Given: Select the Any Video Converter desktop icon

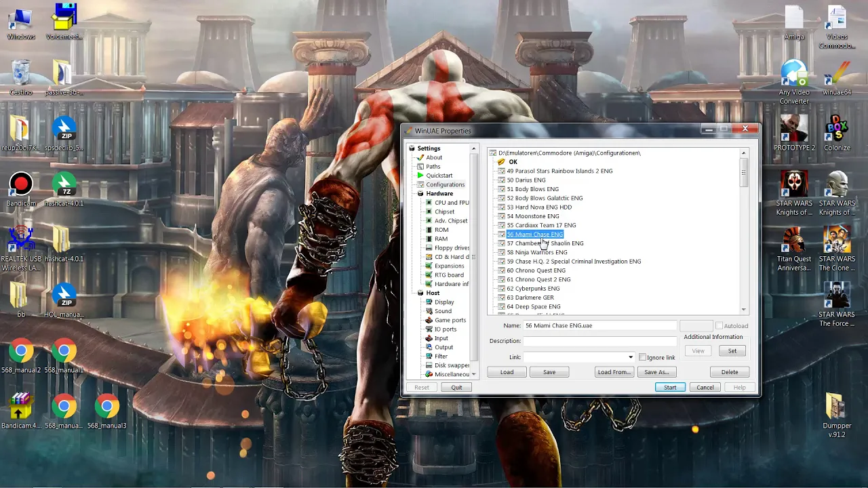Looking at the screenshot, I should coord(794,82).
